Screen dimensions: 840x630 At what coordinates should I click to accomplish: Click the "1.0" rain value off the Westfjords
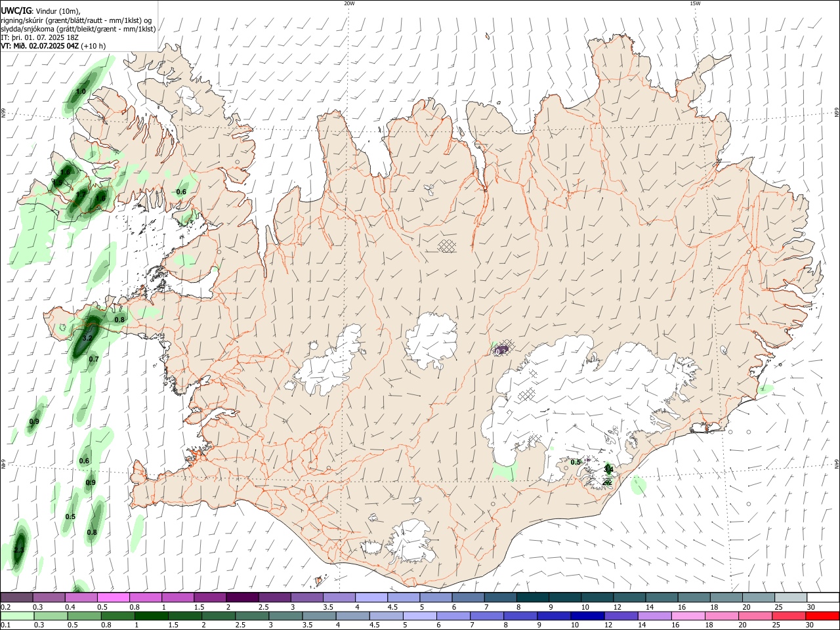(81, 91)
